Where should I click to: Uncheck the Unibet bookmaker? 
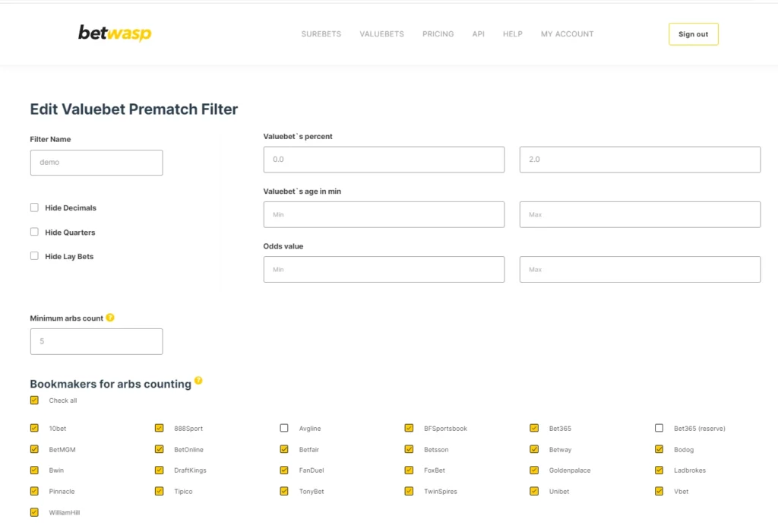534,491
